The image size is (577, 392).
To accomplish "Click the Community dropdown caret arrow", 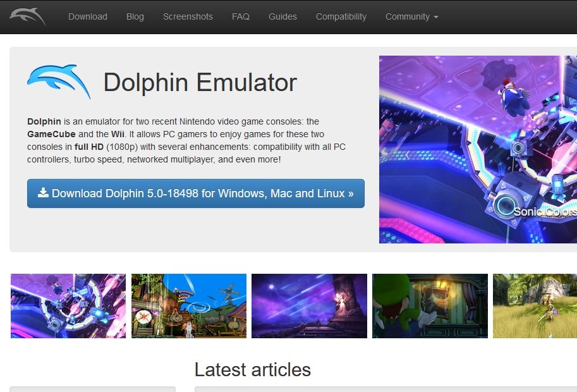I will [436, 17].
